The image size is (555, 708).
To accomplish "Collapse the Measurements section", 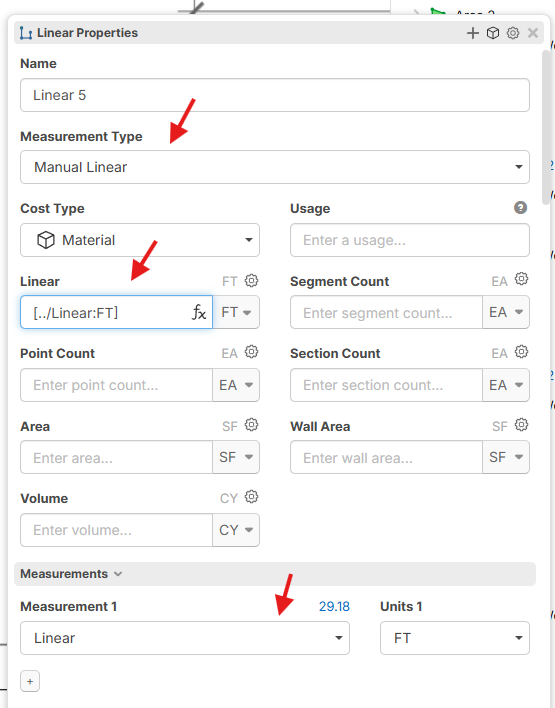I will [71, 574].
